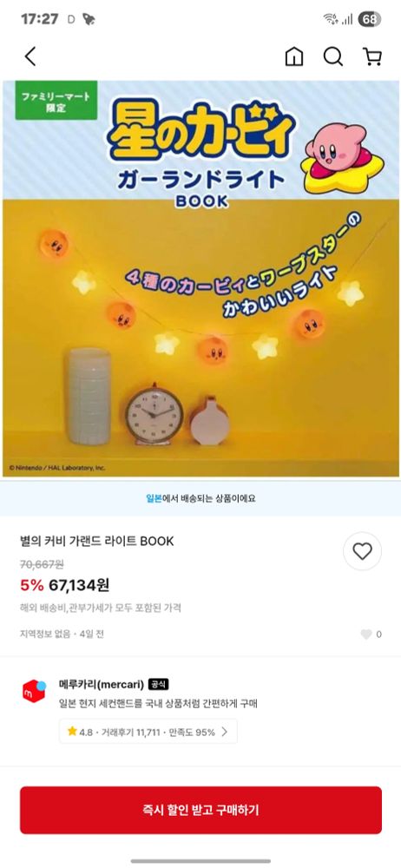This screenshot has width=401, height=868.
Task: Toggle the heart wishlist button
Action: coord(362,551)
